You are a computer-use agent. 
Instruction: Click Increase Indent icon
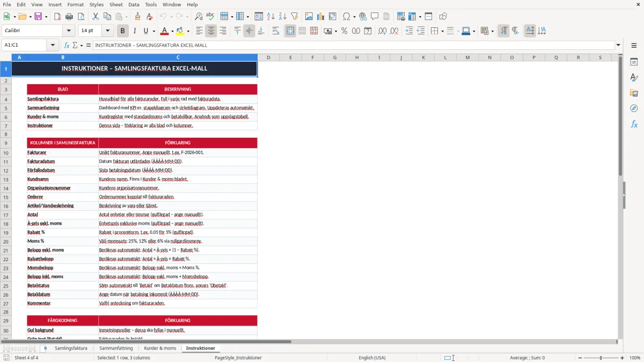point(409,31)
